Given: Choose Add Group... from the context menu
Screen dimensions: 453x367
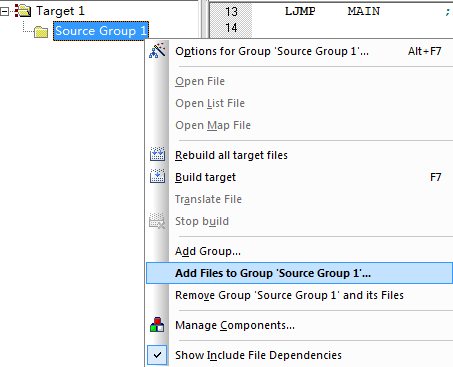Looking at the screenshot, I should pyautogui.click(x=208, y=251).
